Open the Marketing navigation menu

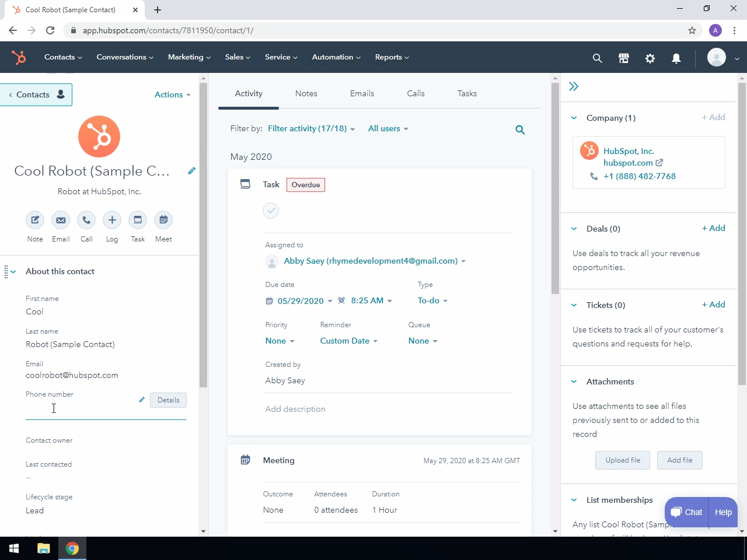coord(189,57)
